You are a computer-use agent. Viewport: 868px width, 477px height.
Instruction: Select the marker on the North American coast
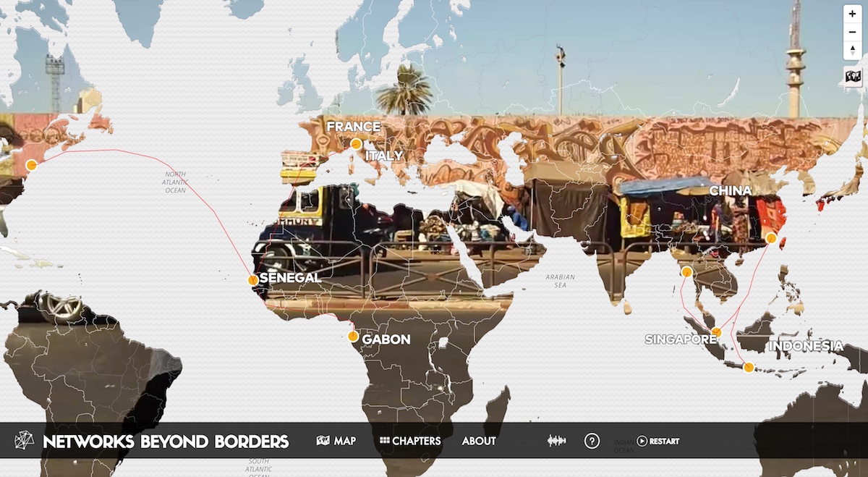(x=31, y=165)
